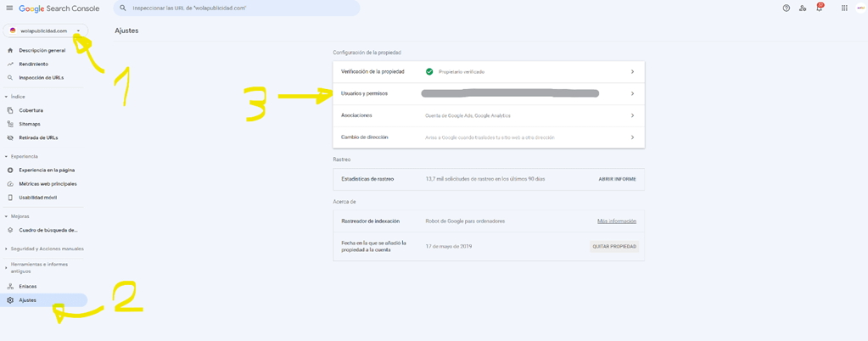Viewport: 868px width, 341px height.
Task: Click the Enlaces network icon
Action: tap(10, 286)
